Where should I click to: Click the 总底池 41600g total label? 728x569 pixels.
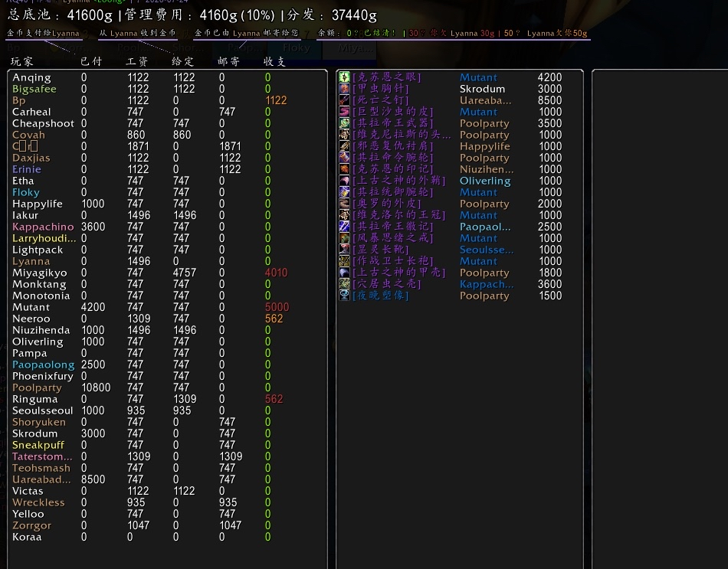coord(60,15)
